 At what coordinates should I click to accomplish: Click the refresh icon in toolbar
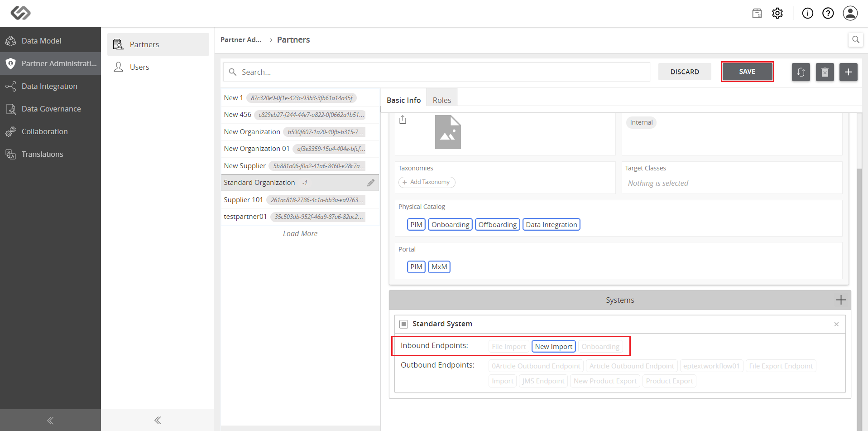point(801,72)
